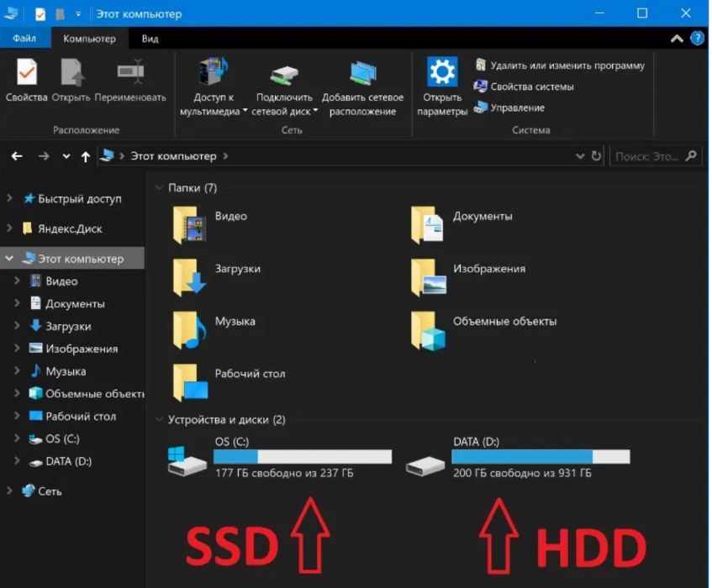Screen dimensions: 712x588
Task: Collapse the Папки (7) group
Action: 159,187
